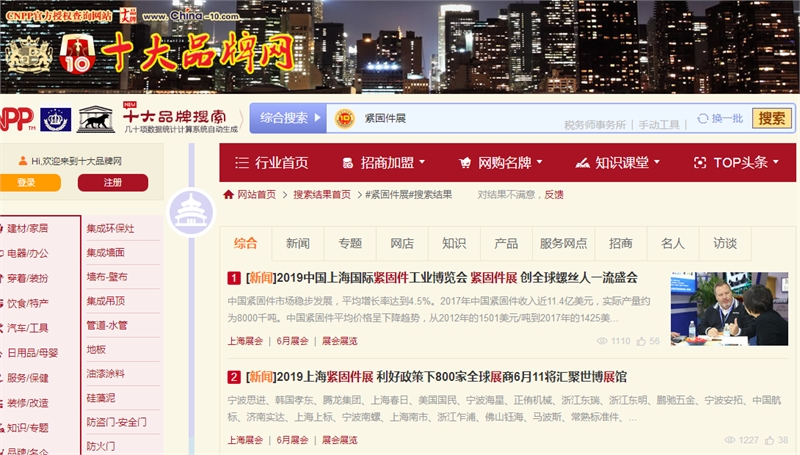Open the 集成环保灶 subcategory

[x=110, y=229]
